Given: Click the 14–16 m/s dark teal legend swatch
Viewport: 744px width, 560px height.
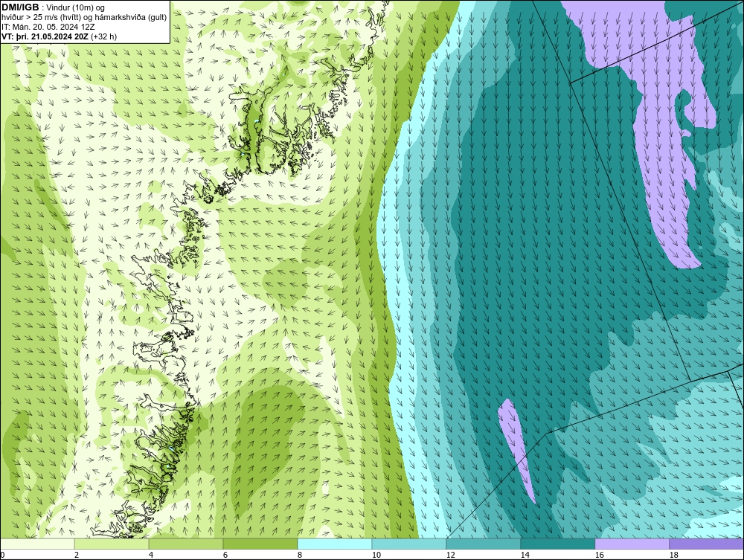Looking at the screenshot, I should [x=558, y=544].
